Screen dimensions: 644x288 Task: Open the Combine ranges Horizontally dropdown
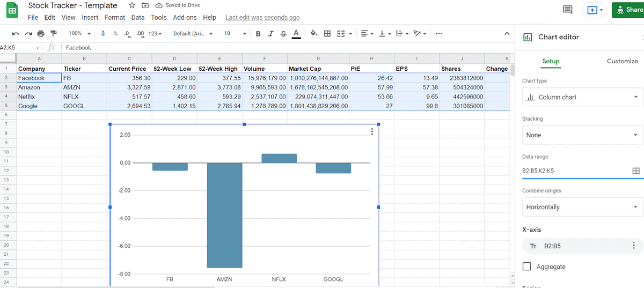pos(583,207)
